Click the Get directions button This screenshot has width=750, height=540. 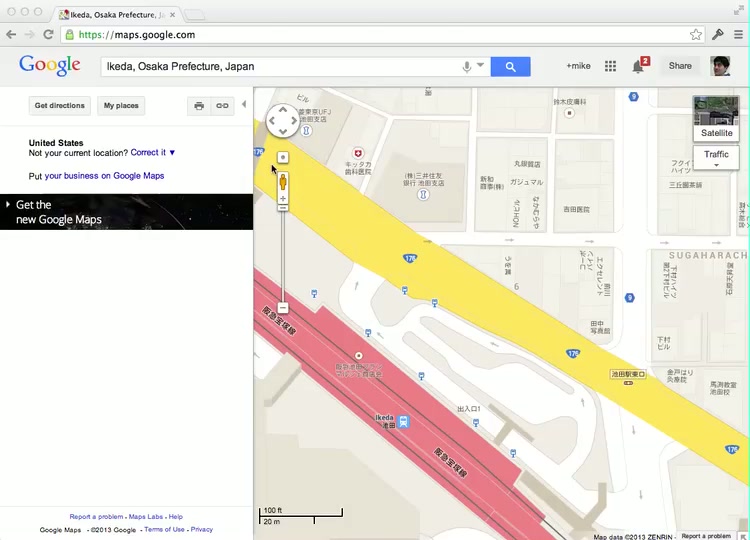point(60,105)
